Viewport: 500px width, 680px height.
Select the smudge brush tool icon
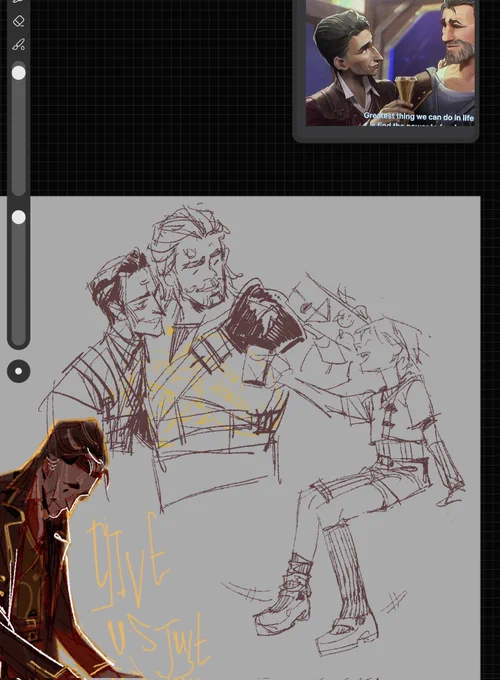pyautogui.click(x=18, y=44)
